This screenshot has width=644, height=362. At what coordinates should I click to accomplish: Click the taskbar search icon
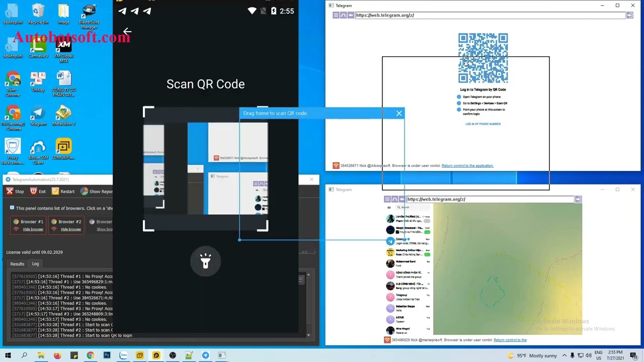click(24, 355)
